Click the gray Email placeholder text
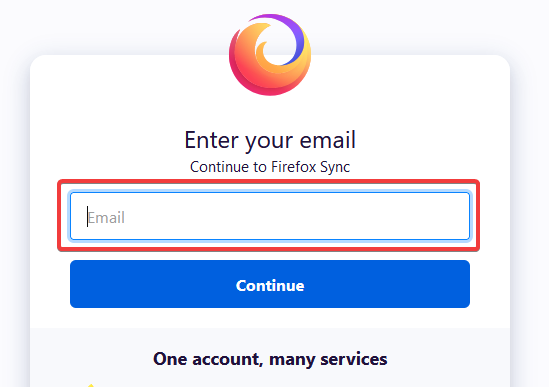 (106, 217)
